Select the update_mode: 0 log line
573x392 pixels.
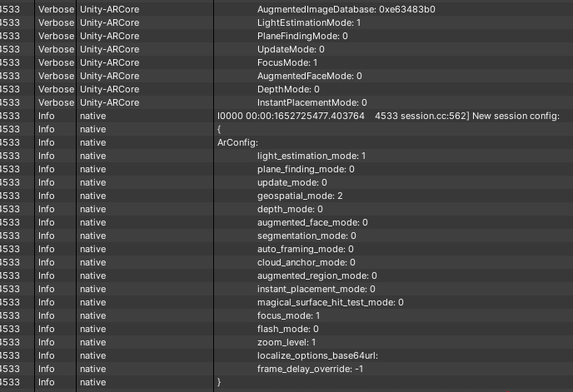[292, 182]
